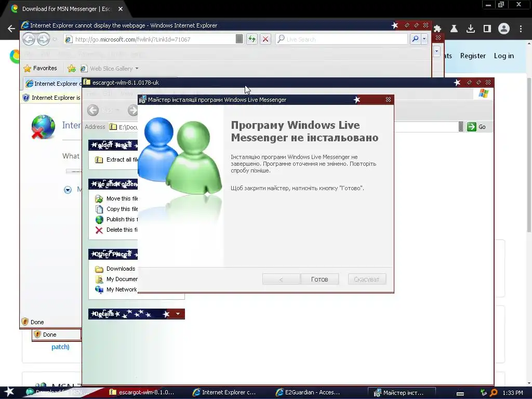Toggle Chrome side panel icon
The height and width of the screenshot is (399, 532).
(487, 29)
